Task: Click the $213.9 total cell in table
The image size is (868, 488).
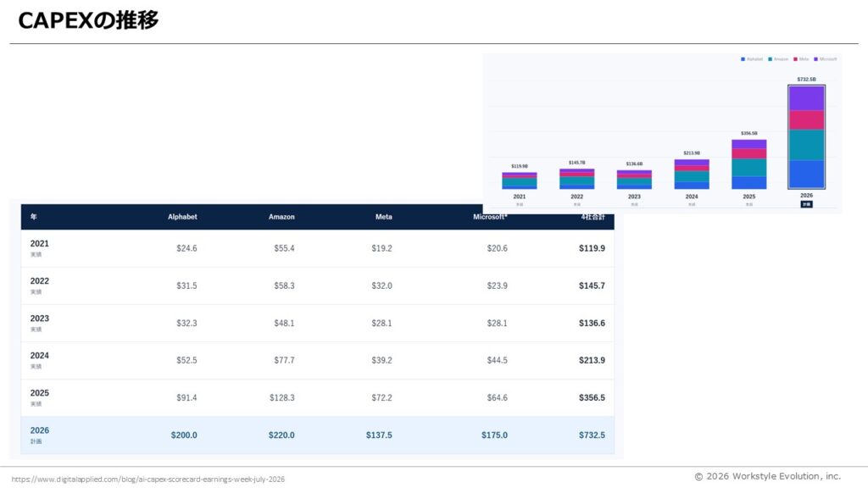Action: (x=592, y=360)
